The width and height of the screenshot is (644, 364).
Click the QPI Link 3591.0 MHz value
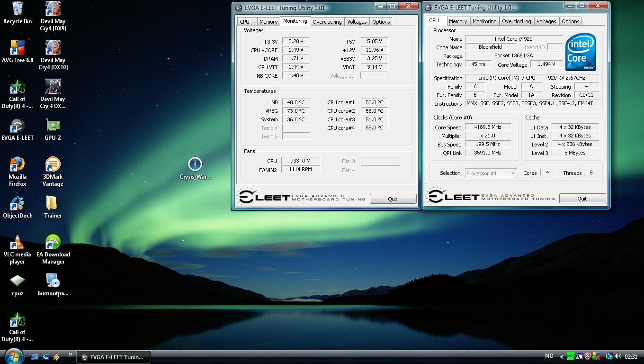point(487,153)
